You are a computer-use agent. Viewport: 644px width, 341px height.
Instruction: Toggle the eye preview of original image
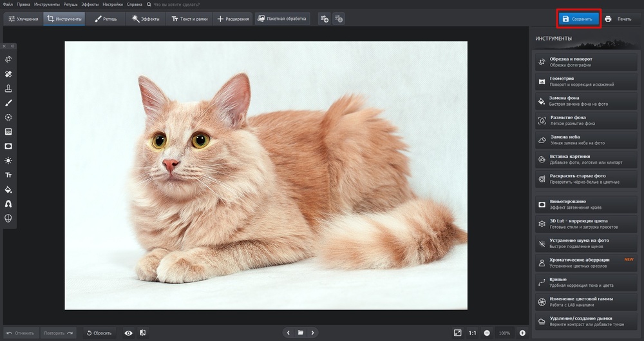pyautogui.click(x=128, y=333)
